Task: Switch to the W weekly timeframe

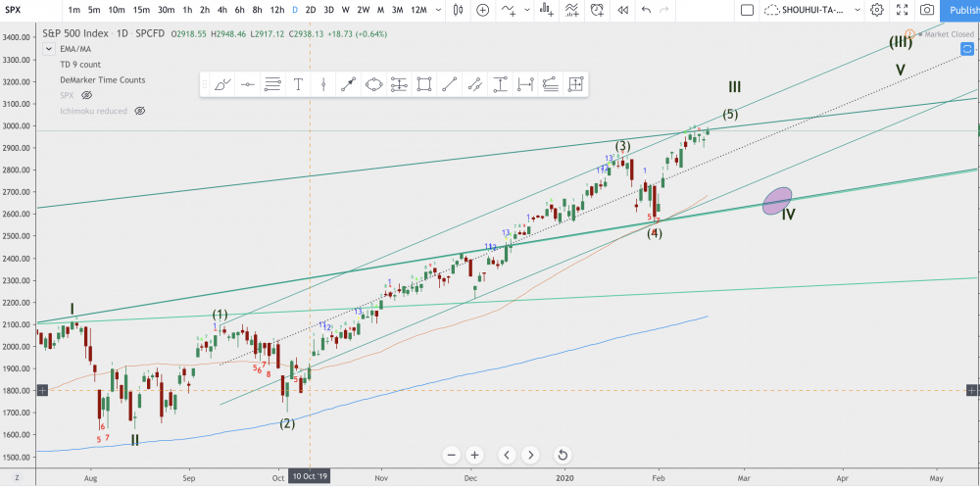Action: [x=345, y=10]
